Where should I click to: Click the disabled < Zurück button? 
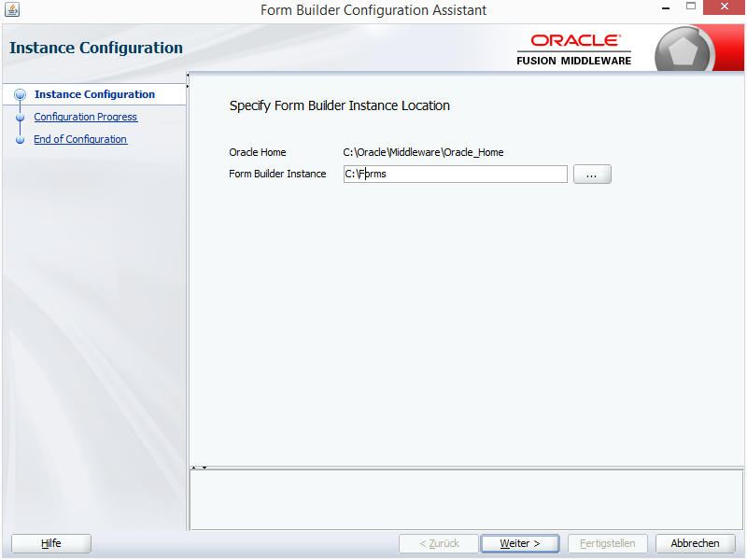(439, 543)
